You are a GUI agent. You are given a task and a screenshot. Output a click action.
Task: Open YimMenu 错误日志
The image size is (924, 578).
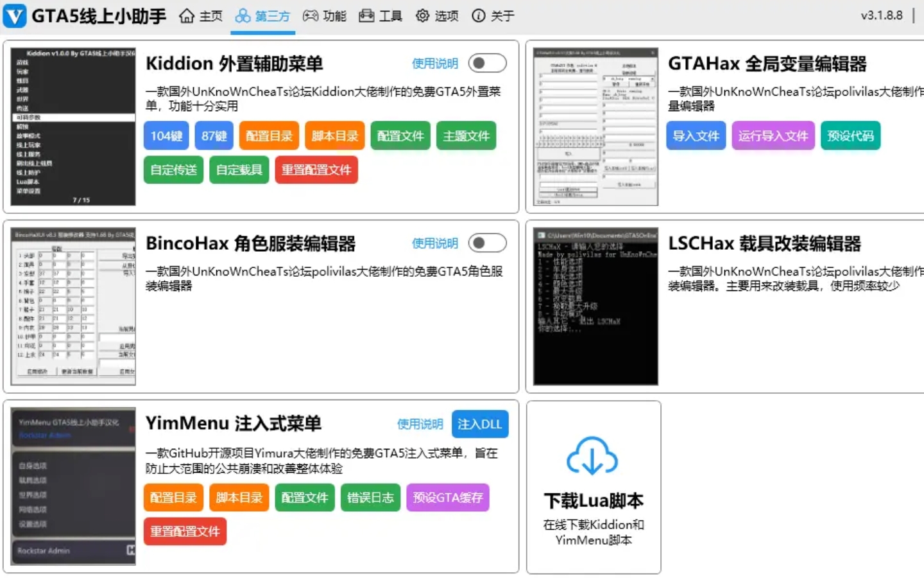pos(371,497)
